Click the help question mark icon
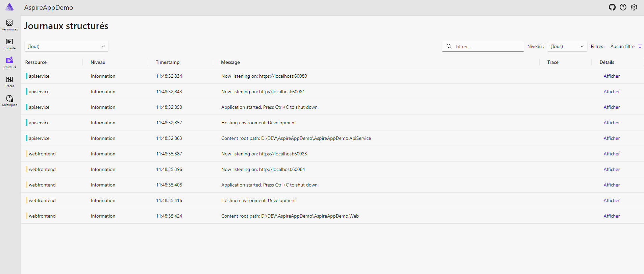Viewport: 644px width, 274px height. click(x=623, y=7)
